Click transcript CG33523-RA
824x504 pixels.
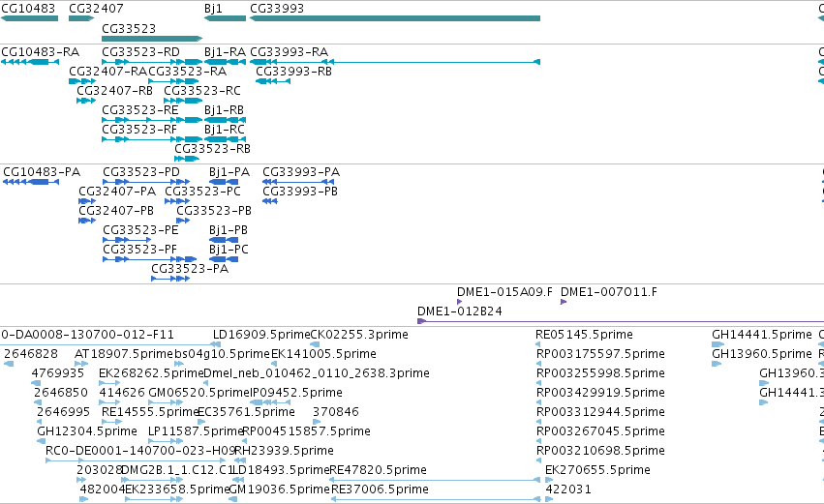pos(188,72)
